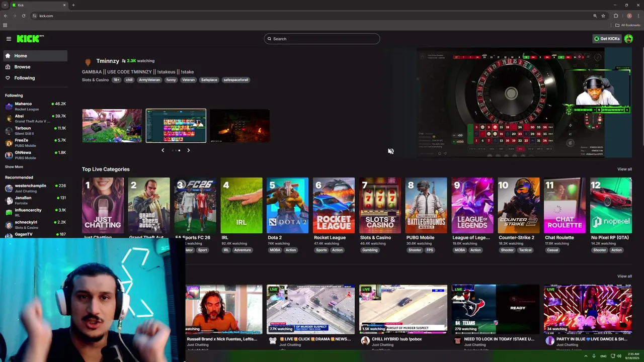644x362 pixels.
Task: Open the League of Legends category card
Action: pyautogui.click(x=472, y=205)
